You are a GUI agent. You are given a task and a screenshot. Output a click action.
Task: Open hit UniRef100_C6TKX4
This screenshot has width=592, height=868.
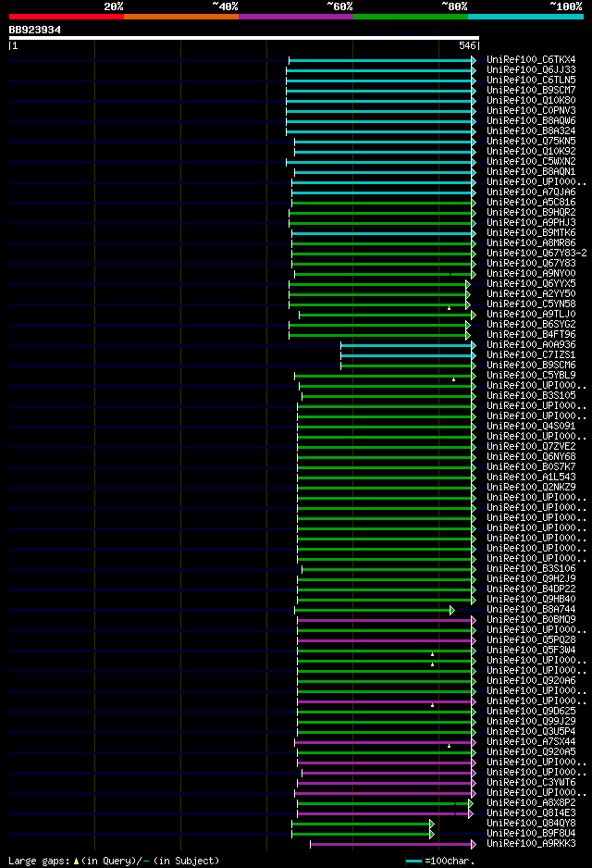531,59
